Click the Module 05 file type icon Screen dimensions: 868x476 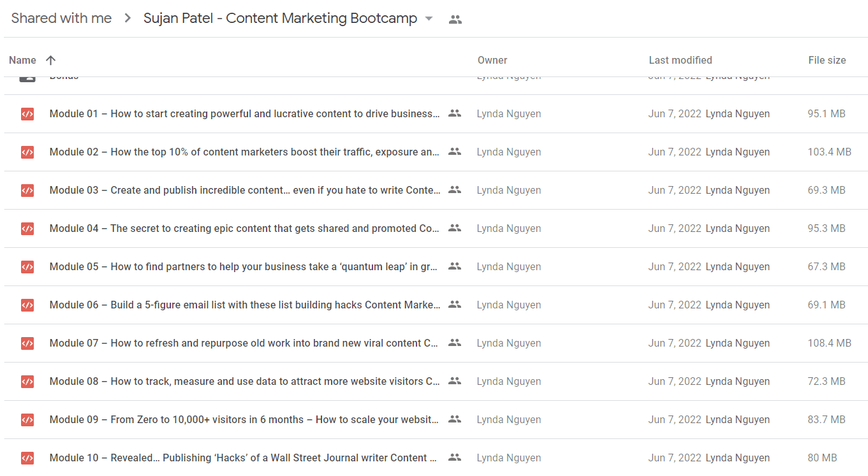coord(27,267)
